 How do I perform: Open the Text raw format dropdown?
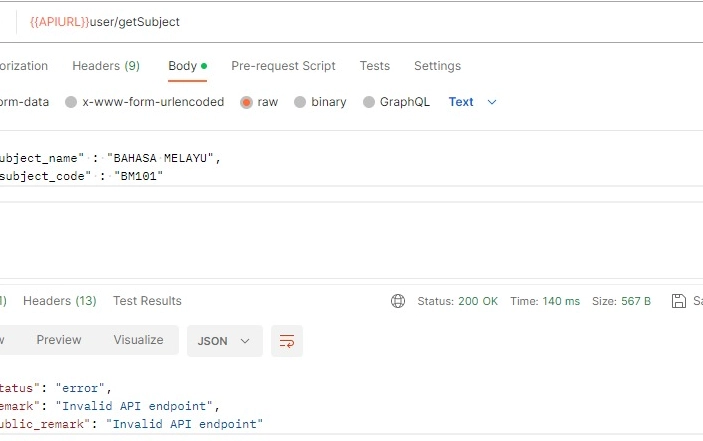472,102
